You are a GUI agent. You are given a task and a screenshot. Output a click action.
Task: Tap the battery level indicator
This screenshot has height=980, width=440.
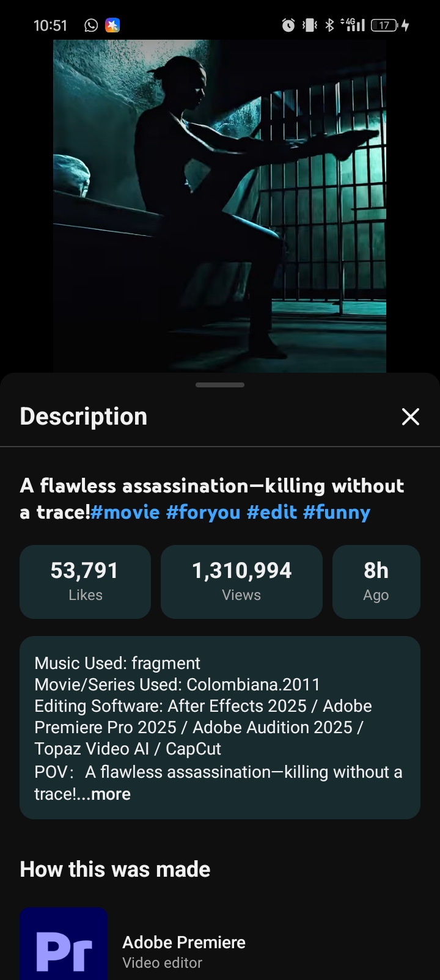(x=385, y=25)
